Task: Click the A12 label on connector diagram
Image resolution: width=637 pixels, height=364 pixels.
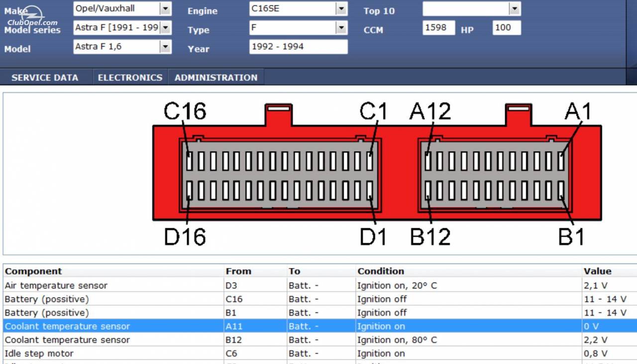Action: (430, 111)
